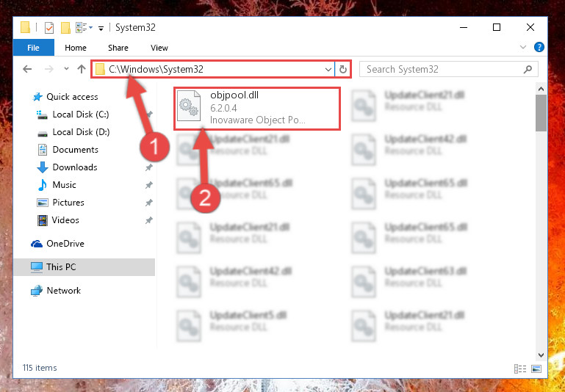Click the magnifier search icon

click(528, 70)
